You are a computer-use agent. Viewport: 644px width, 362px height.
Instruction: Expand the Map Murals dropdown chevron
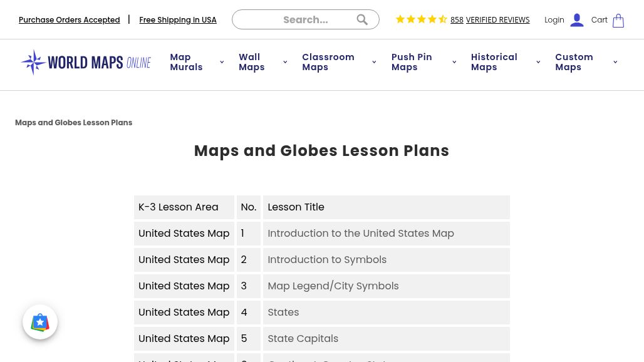(222, 63)
